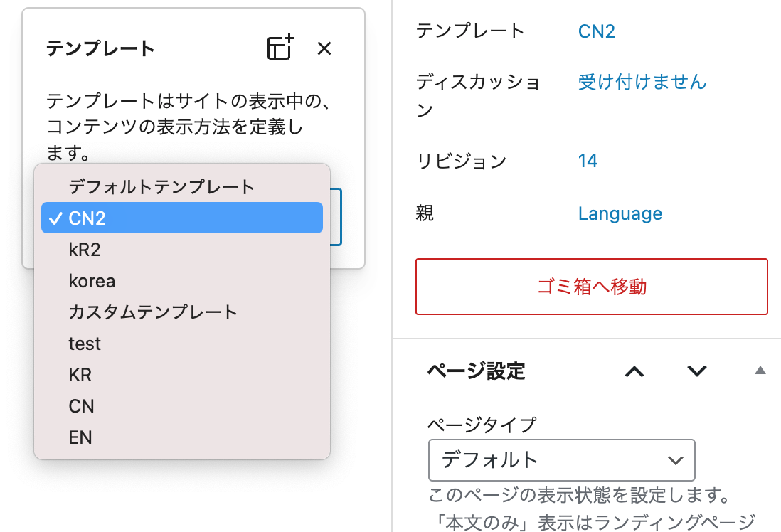Pick the KR template option

point(80,375)
